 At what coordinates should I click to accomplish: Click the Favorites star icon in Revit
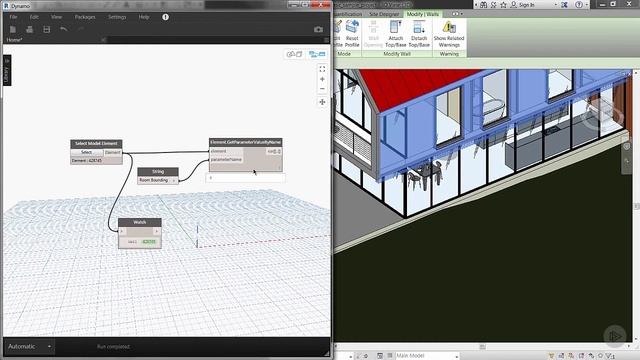[x=504, y=5]
